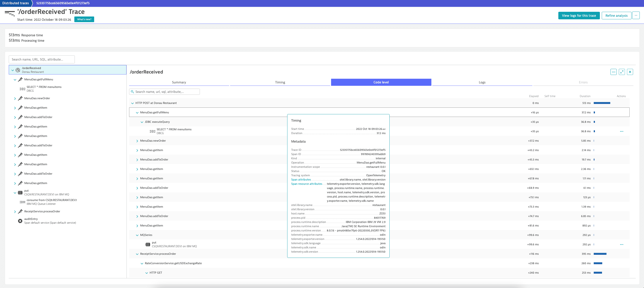The width and height of the screenshot is (644, 288).
Task: Open the Logs tab
Action: pyautogui.click(x=482, y=82)
